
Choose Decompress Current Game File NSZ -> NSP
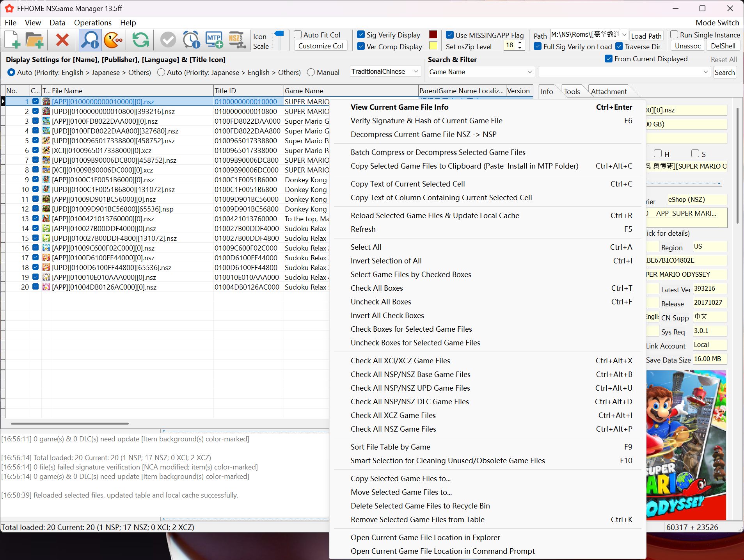pos(488,134)
